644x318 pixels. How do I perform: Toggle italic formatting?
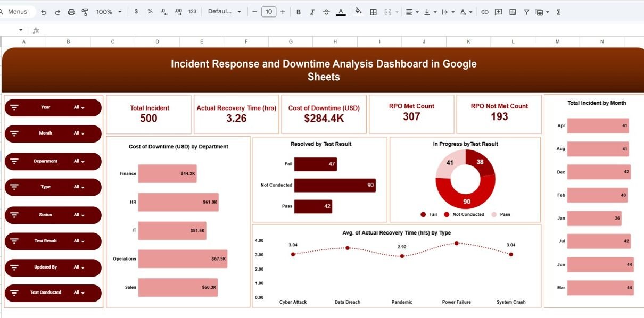click(x=312, y=12)
